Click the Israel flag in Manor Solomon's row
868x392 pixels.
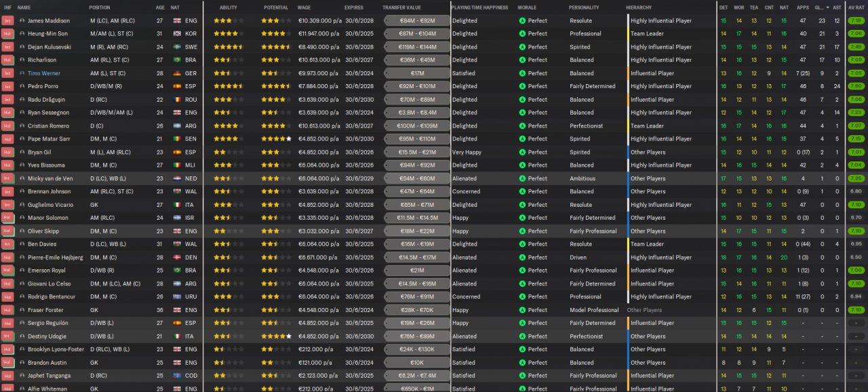pyautogui.click(x=176, y=218)
